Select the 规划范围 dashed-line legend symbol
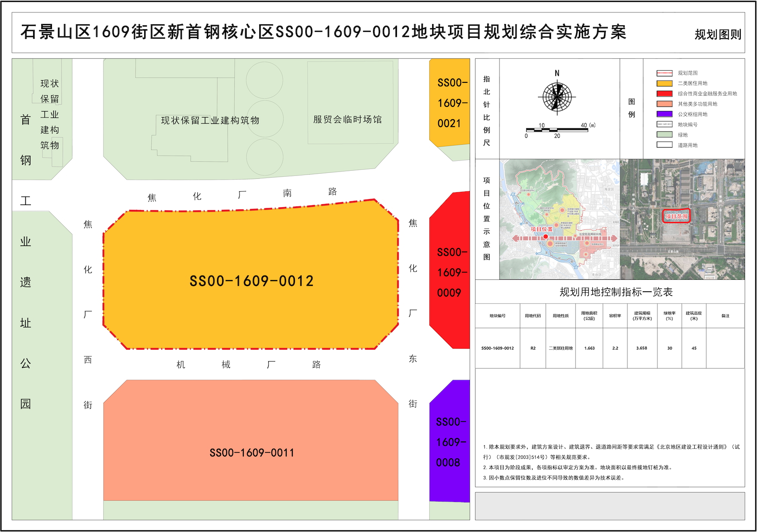Image resolution: width=757 pixels, height=532 pixels. pos(664,73)
